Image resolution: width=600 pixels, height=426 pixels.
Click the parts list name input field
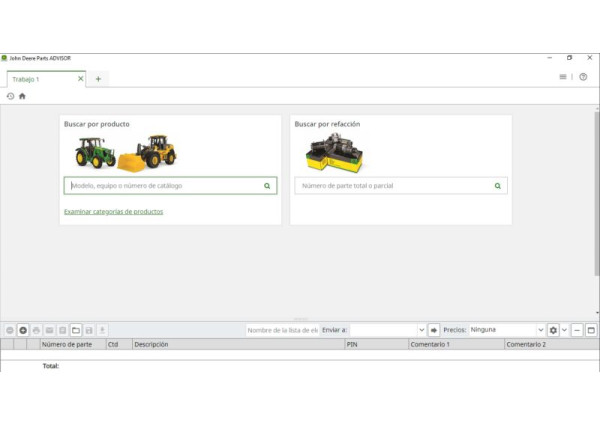(282, 330)
